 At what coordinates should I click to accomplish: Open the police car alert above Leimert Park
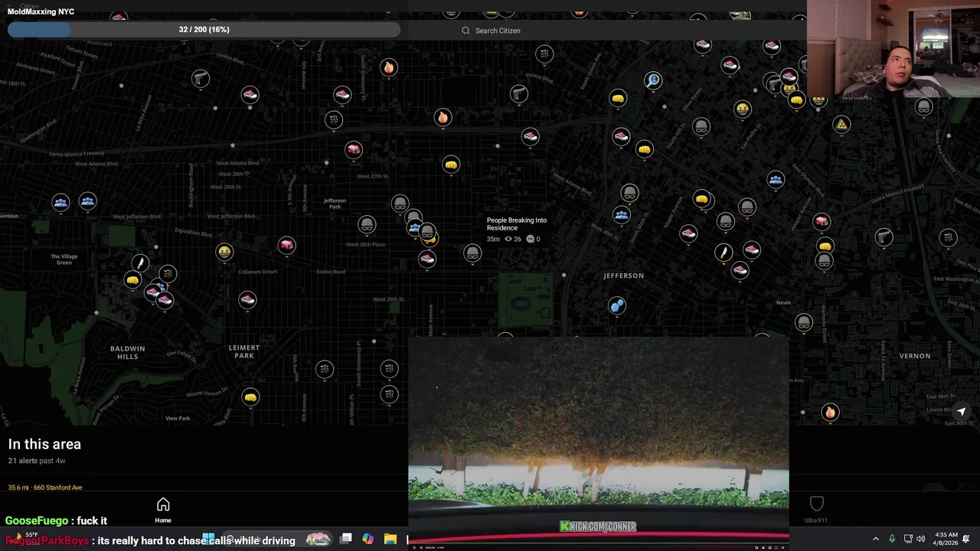point(247,299)
